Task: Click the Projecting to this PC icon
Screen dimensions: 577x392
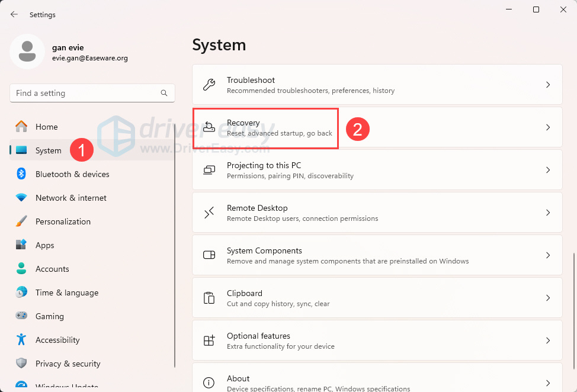Action: point(209,170)
